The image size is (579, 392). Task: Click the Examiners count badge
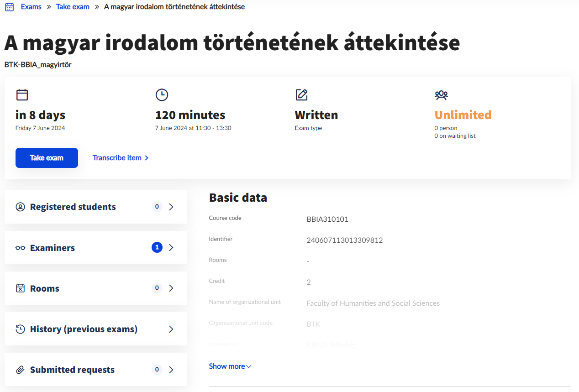[x=157, y=247]
